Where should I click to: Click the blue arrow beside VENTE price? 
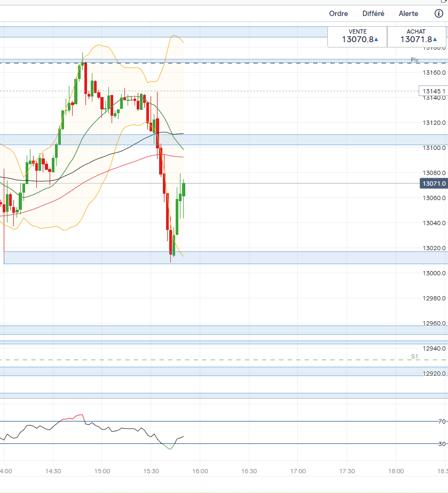point(376,39)
